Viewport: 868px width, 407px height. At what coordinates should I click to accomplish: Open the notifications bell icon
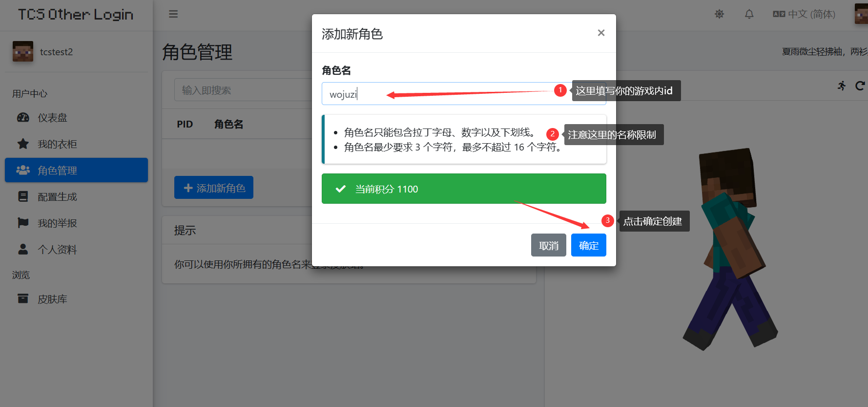pos(749,14)
